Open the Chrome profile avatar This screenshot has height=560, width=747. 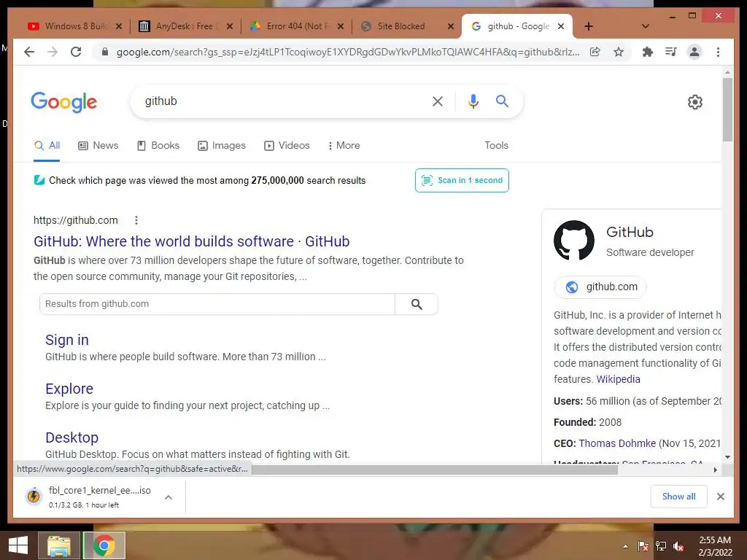(694, 52)
